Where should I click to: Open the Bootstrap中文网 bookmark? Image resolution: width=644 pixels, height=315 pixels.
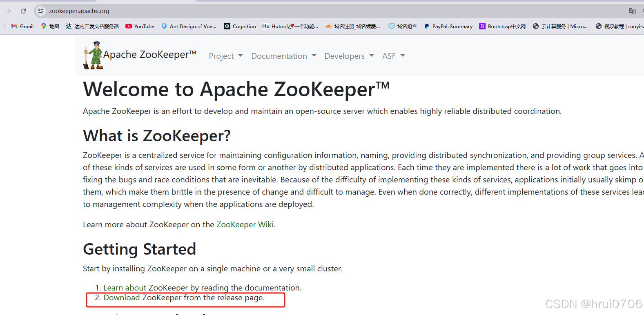point(503,26)
